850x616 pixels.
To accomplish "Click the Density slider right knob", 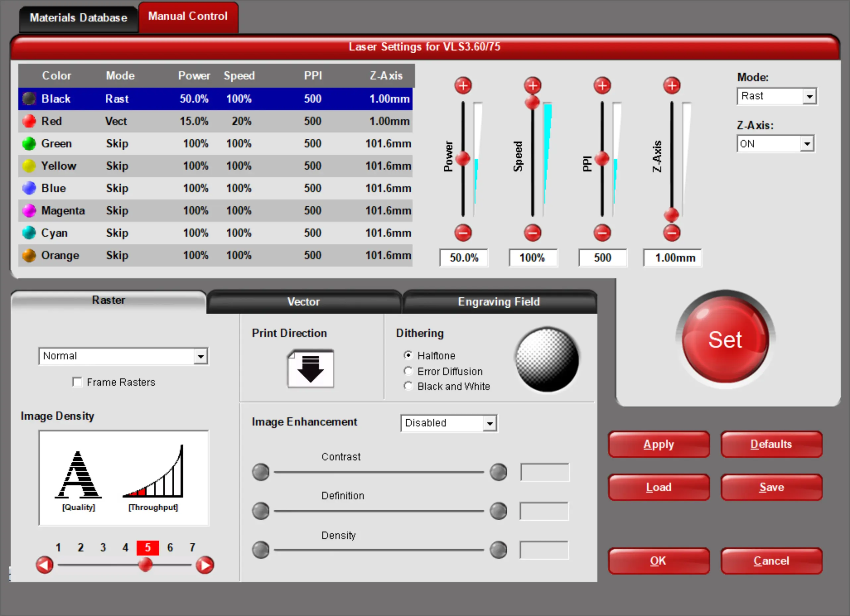I will tap(498, 550).
